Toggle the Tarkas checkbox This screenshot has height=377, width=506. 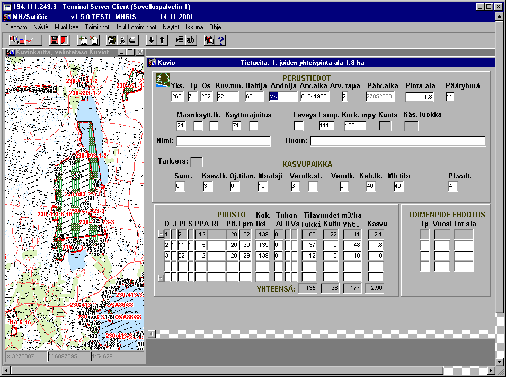[x=196, y=162]
